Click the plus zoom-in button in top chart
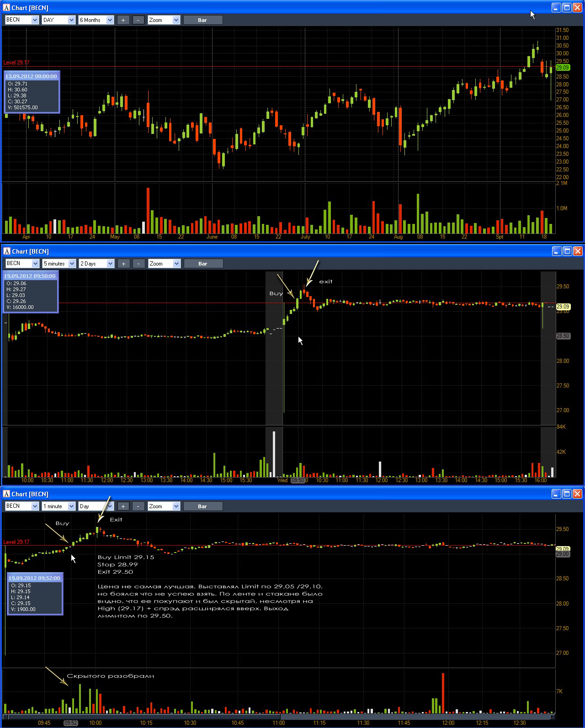The height and width of the screenshot is (728, 585). pos(123,20)
